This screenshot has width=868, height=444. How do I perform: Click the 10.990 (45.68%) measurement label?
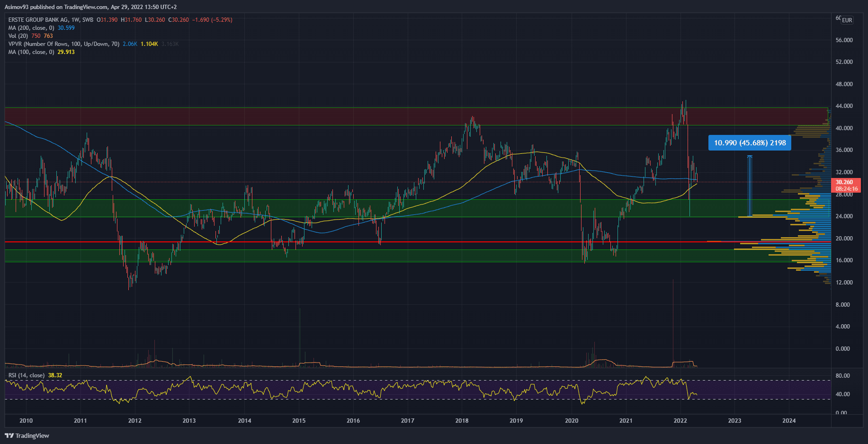coord(749,143)
